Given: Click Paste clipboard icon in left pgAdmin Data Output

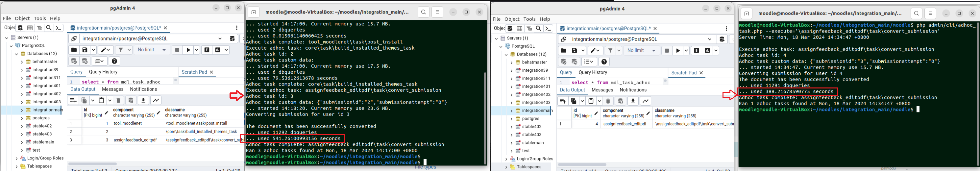Looking at the screenshot, I should click(x=101, y=100).
